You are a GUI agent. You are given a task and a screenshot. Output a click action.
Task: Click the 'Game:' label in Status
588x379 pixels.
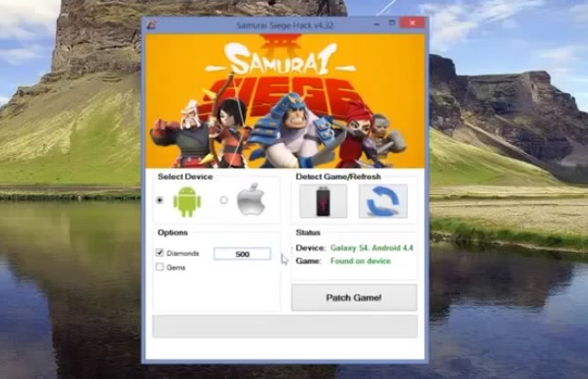pos(308,261)
